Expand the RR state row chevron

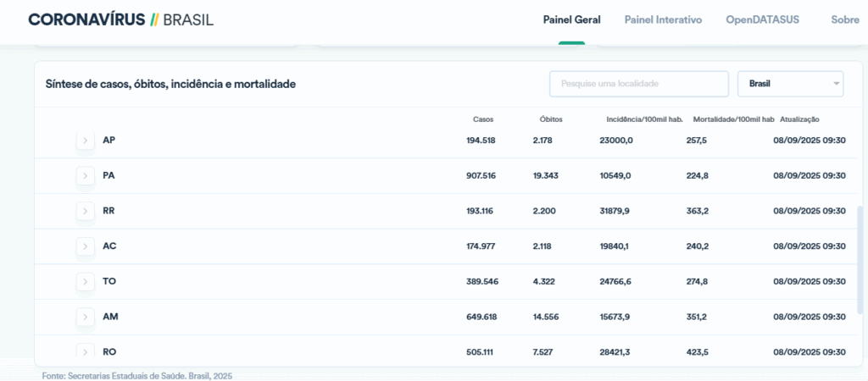click(x=85, y=211)
